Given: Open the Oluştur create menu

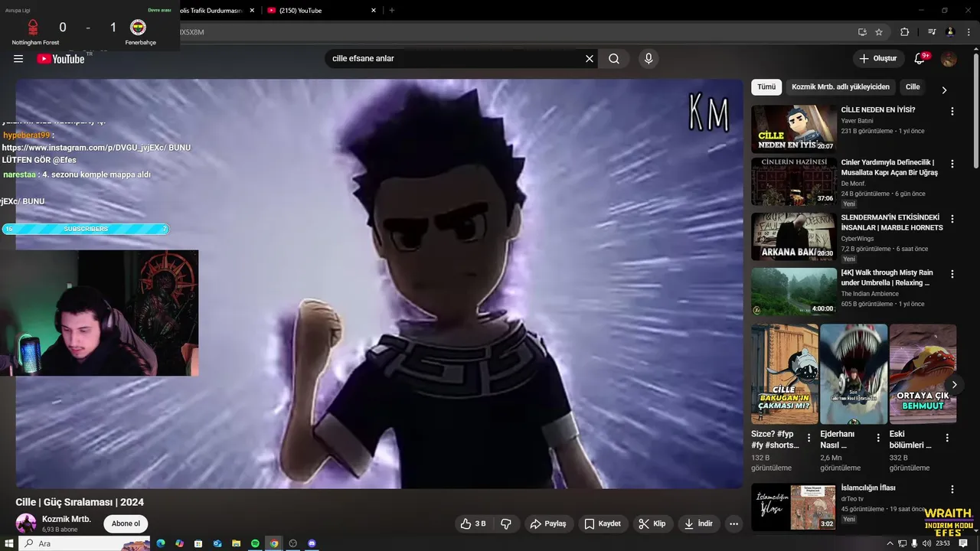Looking at the screenshot, I should [x=877, y=59].
